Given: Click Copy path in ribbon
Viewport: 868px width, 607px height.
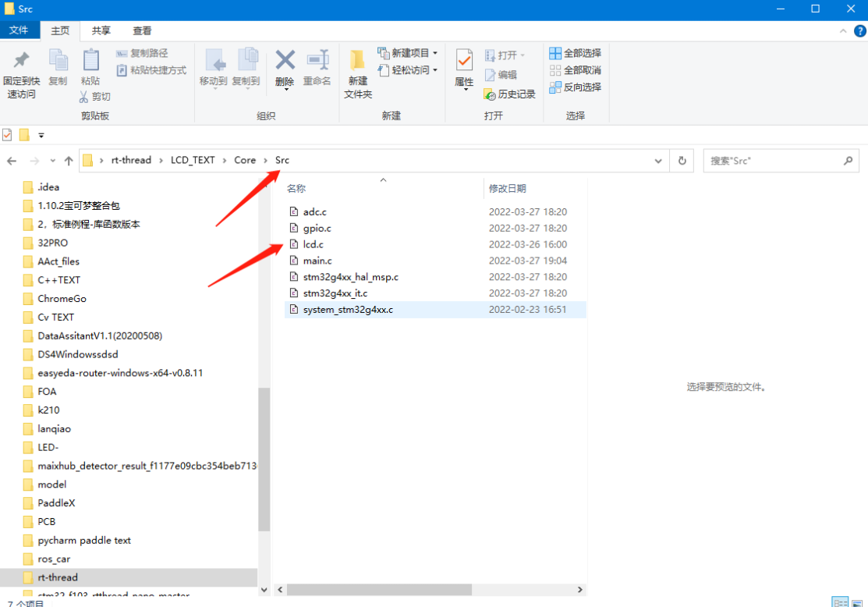Looking at the screenshot, I should [142, 53].
